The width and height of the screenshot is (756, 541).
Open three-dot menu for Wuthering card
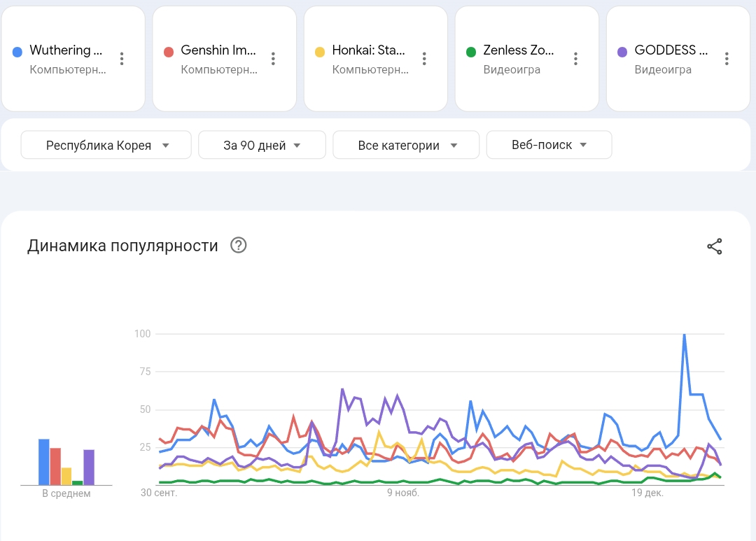(x=122, y=59)
